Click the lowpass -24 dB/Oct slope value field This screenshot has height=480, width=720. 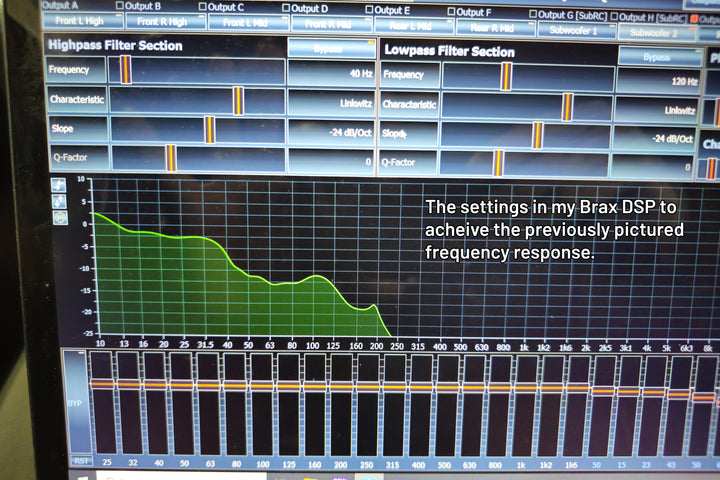coord(655,139)
